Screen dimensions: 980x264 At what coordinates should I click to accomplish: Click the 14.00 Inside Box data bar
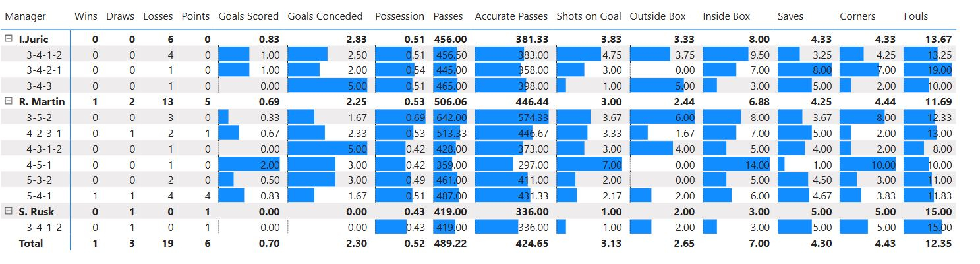(x=736, y=165)
